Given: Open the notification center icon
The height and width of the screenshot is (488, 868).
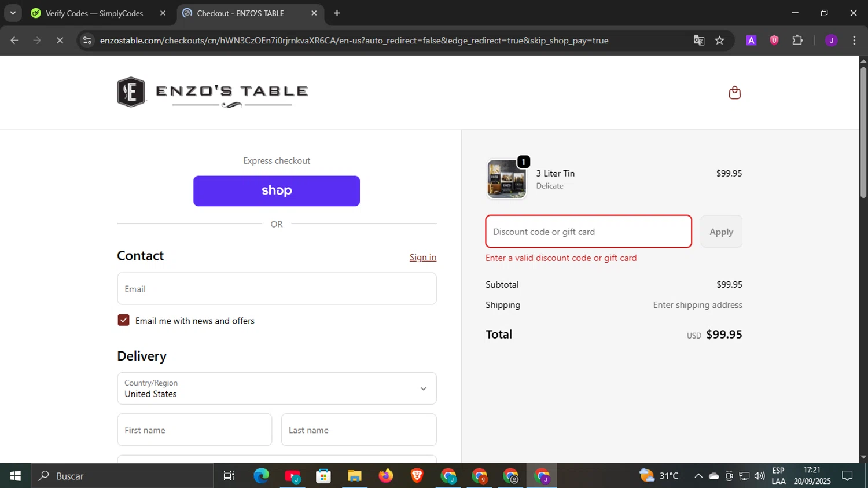Looking at the screenshot, I should tap(848, 476).
